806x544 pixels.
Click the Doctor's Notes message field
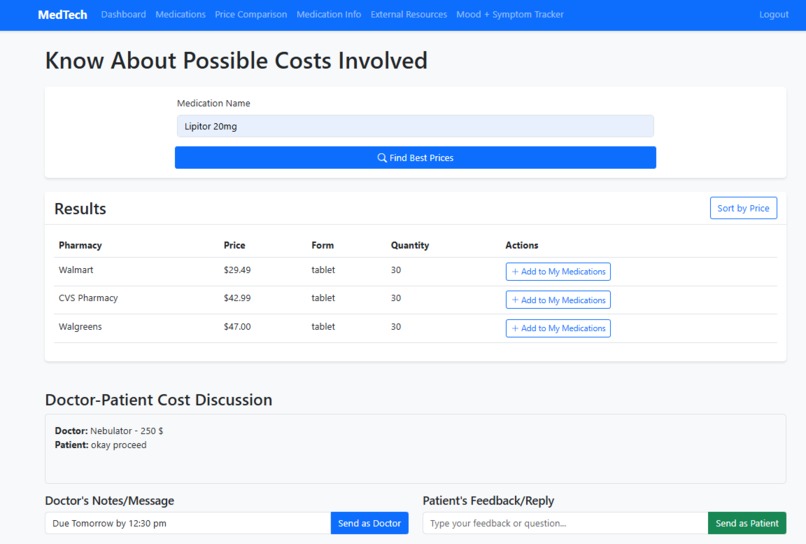tap(188, 523)
